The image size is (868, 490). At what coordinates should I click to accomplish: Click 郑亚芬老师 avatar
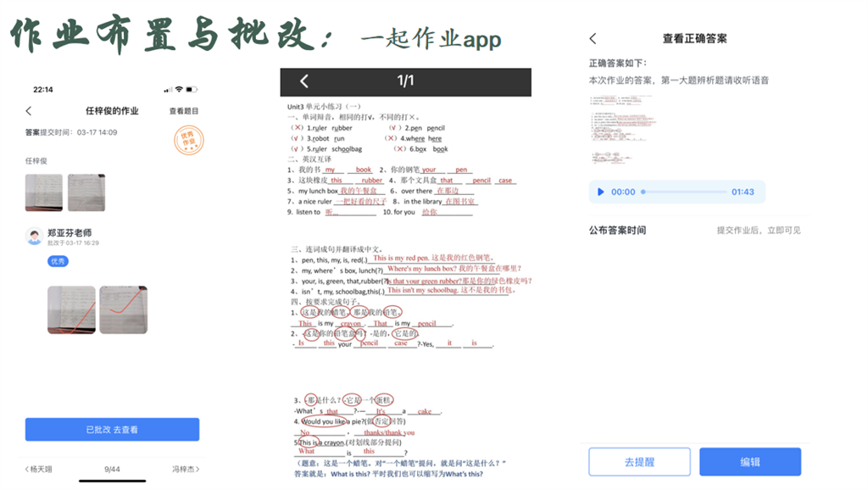(34, 237)
